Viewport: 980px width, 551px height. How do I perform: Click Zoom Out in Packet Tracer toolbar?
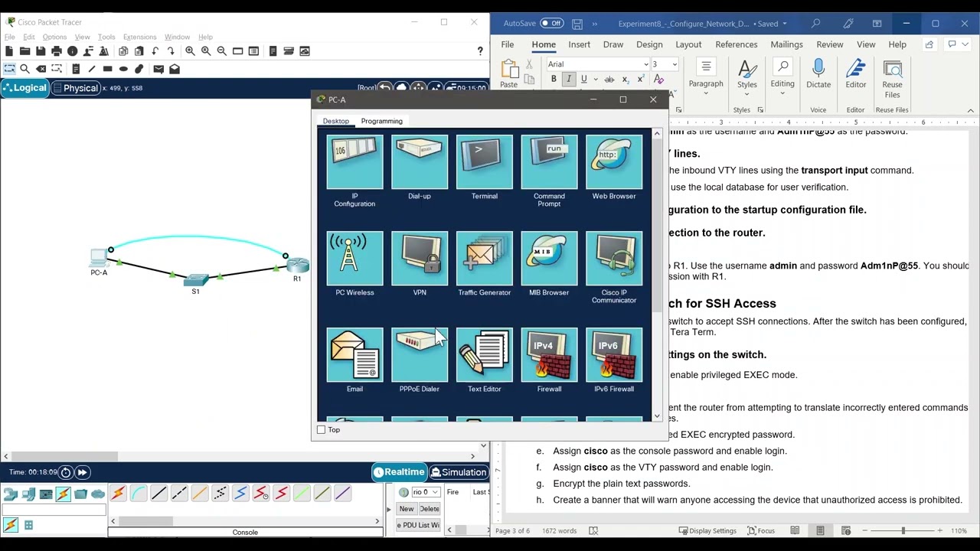(221, 51)
